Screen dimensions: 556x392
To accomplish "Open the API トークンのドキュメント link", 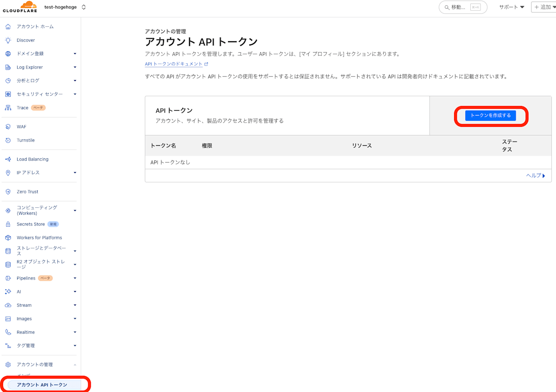I will (177, 64).
